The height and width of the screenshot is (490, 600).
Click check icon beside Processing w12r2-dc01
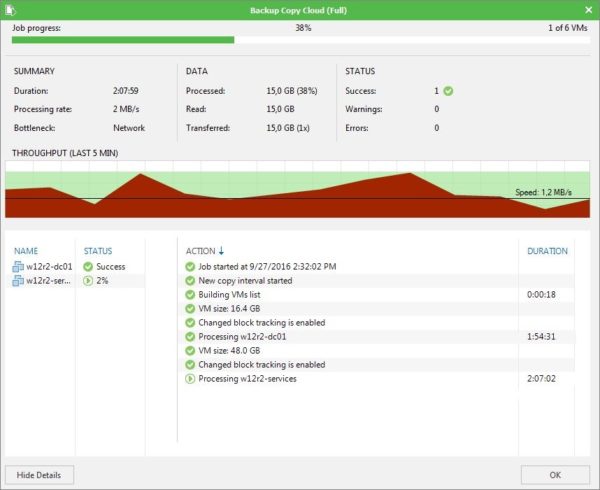pos(190,337)
